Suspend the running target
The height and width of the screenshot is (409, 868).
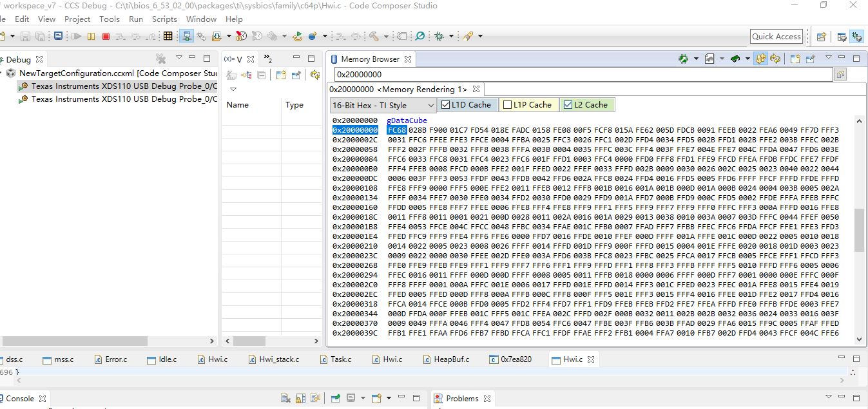pyautogui.click(x=90, y=36)
